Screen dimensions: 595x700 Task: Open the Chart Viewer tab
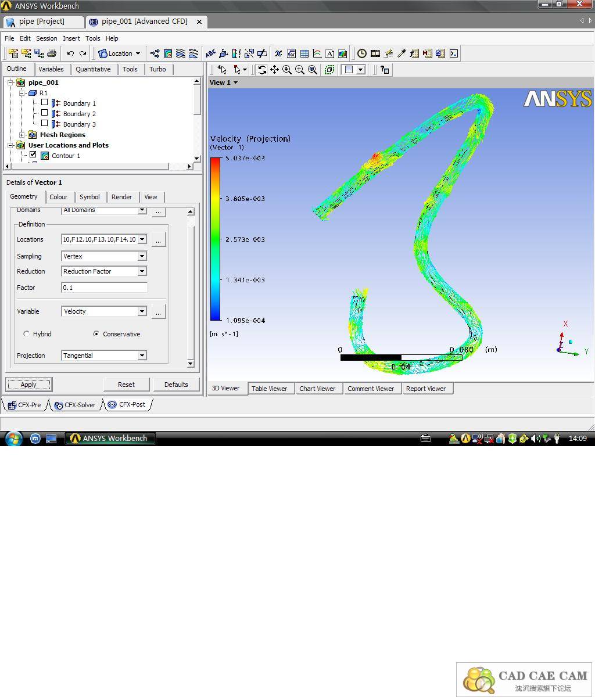click(317, 389)
